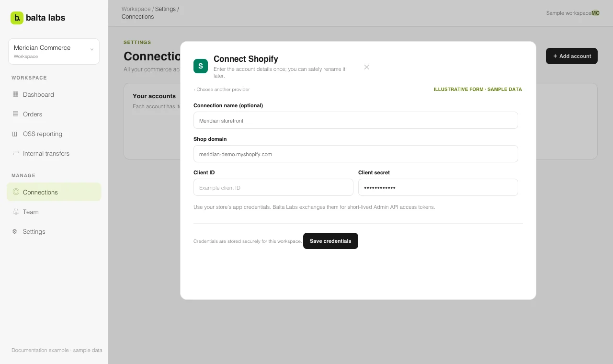
Task: Click the Illustrative form sample data label
Action: point(478,90)
